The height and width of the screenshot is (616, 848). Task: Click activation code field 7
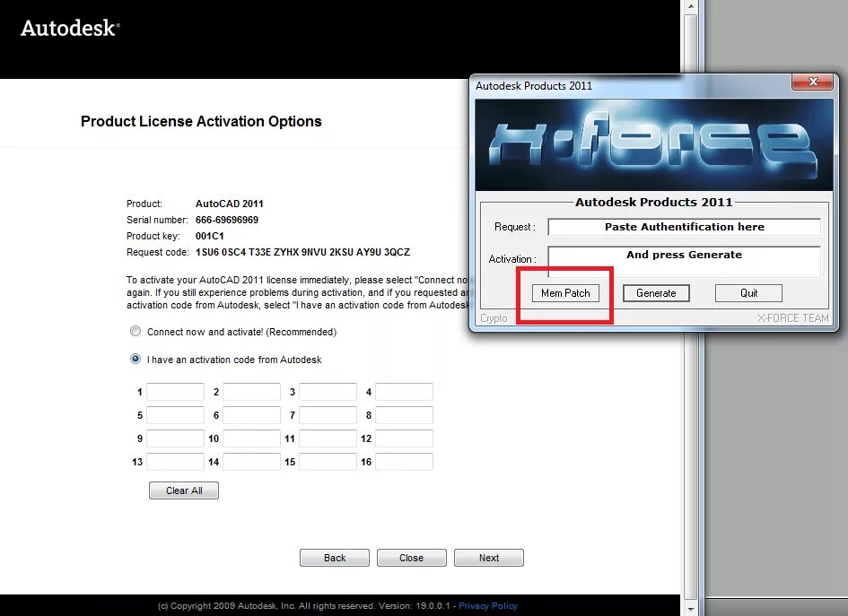click(328, 415)
